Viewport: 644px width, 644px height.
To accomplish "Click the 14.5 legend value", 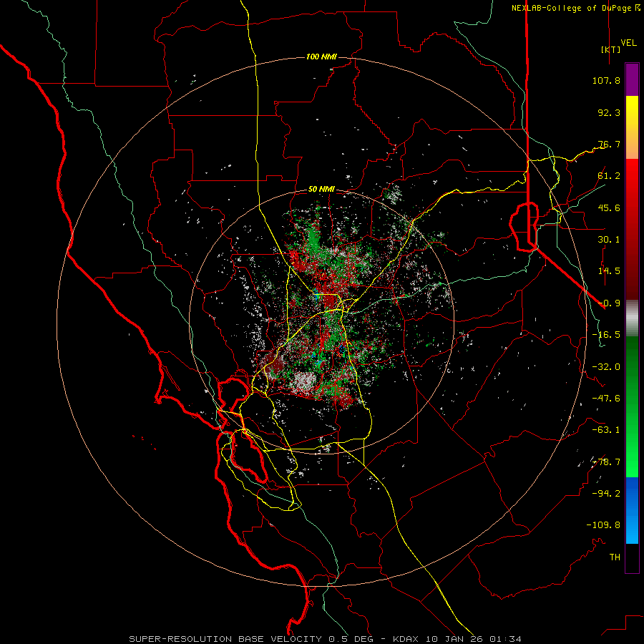I will click(609, 271).
